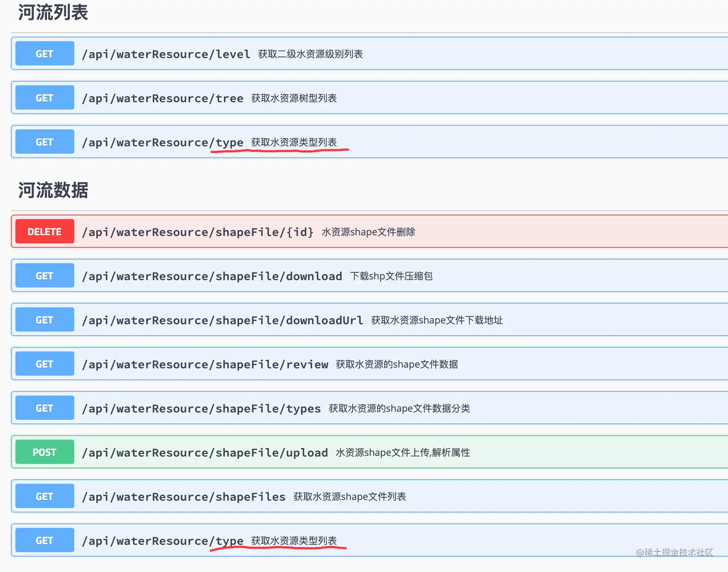The image size is (728, 572).
Task: Click the description 水资源shape文件删除
Action: 368,232
